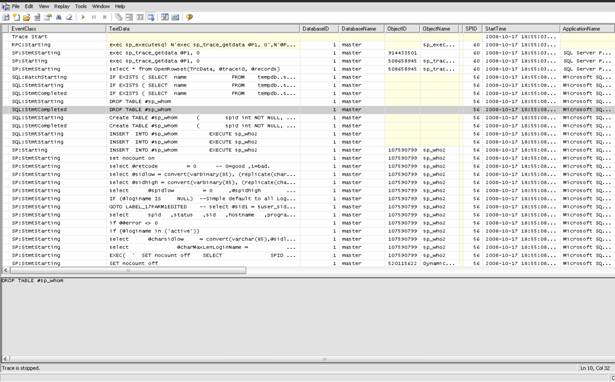Open the View menu
615x382 pixels.
pyautogui.click(x=44, y=6)
